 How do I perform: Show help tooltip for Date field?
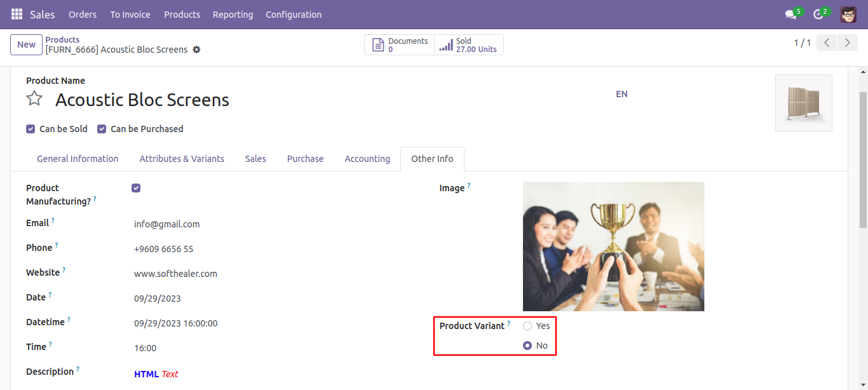[50, 295]
